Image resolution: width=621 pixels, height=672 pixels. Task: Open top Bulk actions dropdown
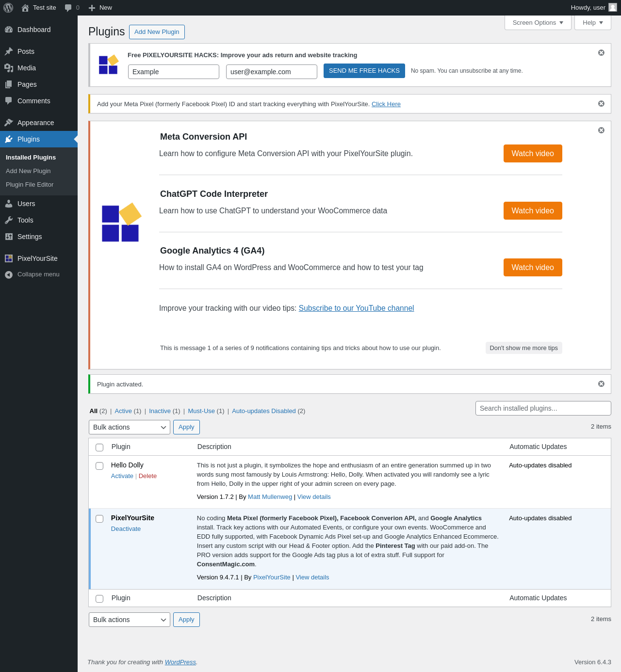[130, 427]
